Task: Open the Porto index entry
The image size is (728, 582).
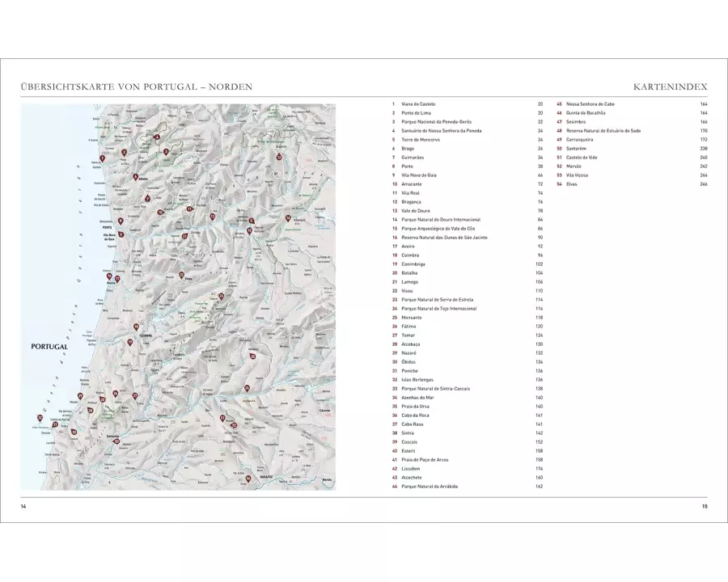Action: click(407, 166)
